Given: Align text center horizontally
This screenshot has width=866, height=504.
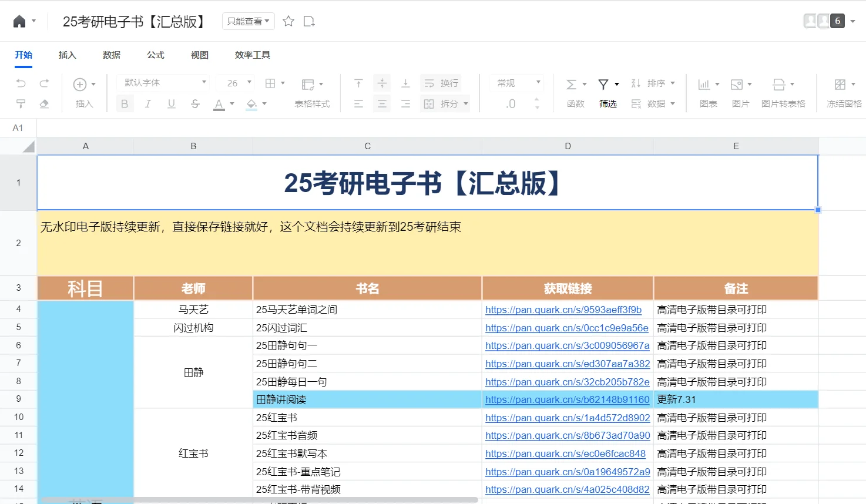Looking at the screenshot, I should pyautogui.click(x=382, y=104).
